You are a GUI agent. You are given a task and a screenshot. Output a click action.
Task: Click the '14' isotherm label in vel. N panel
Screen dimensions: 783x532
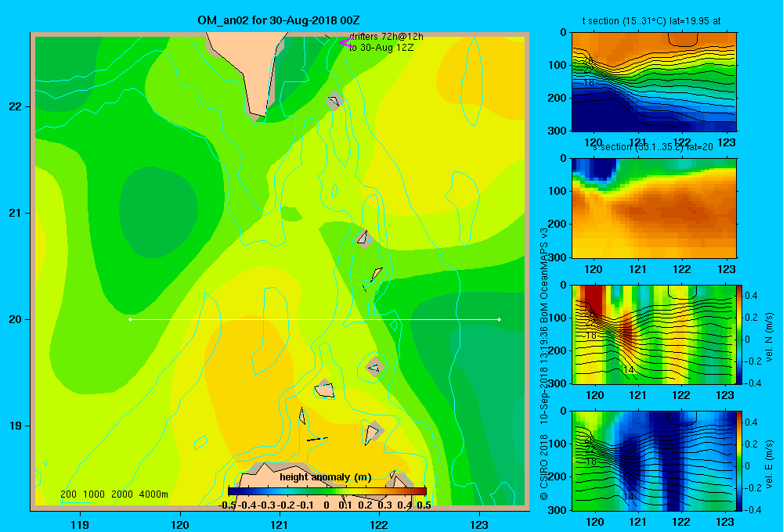[629, 370]
